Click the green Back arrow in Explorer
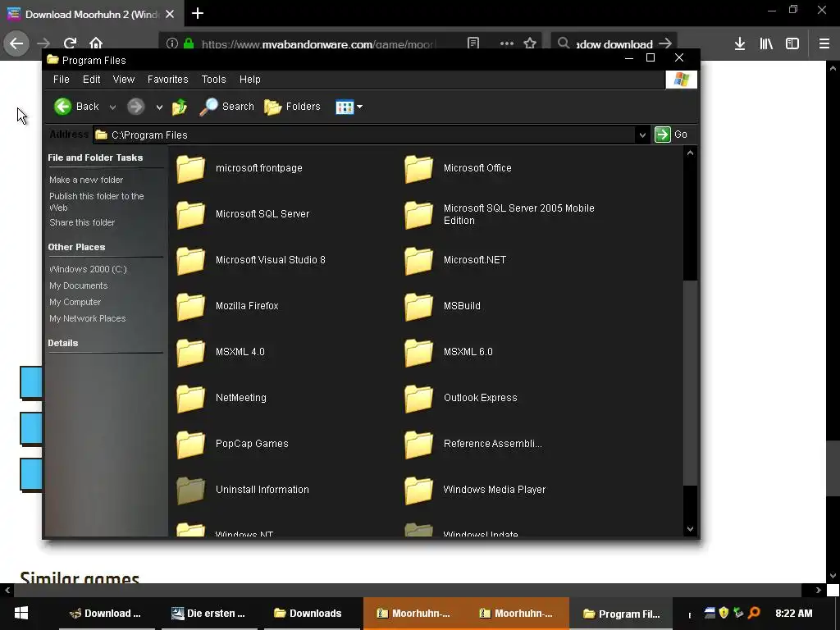 coord(62,107)
